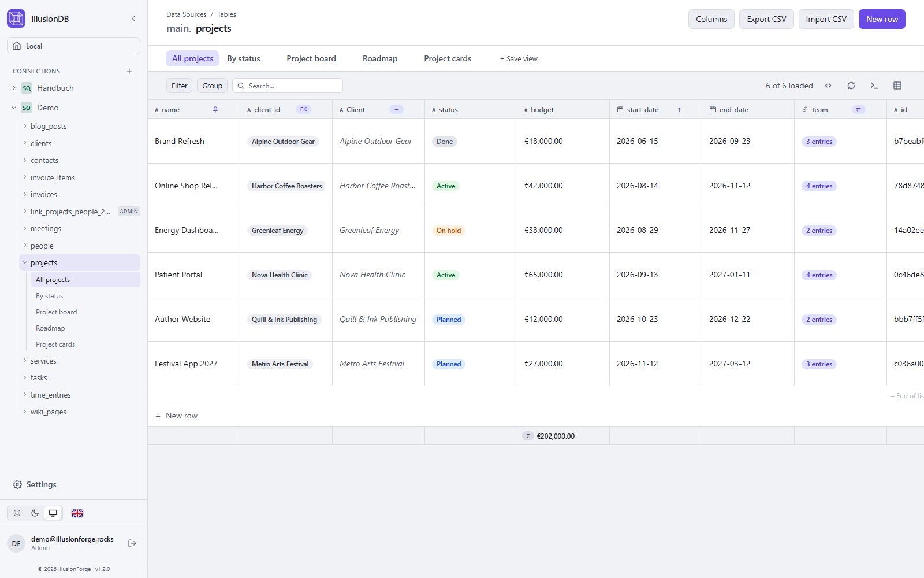Click the Demo SQ database icon

[x=27, y=108]
